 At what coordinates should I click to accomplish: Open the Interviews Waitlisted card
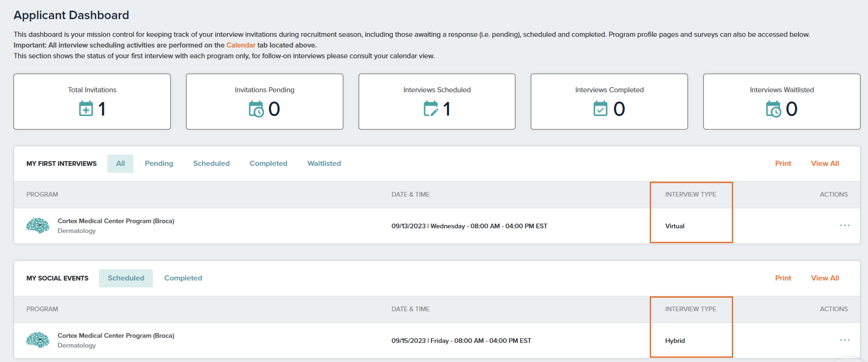point(782,102)
